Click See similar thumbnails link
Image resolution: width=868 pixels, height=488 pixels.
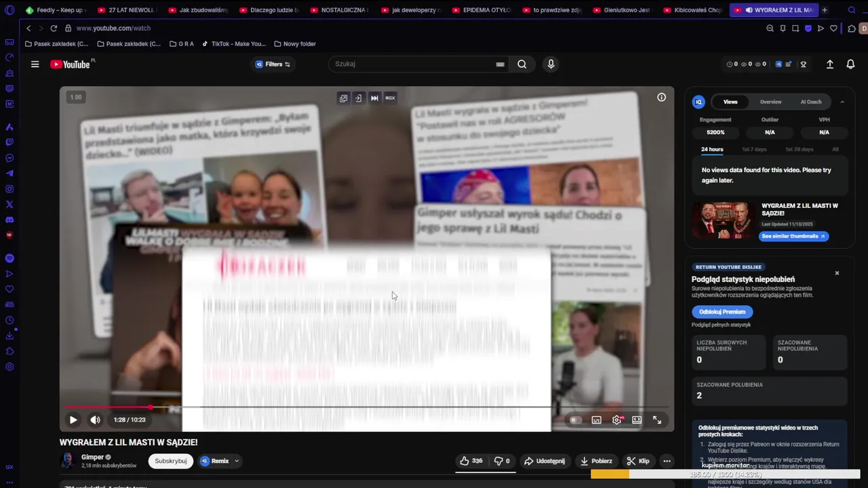(x=793, y=237)
